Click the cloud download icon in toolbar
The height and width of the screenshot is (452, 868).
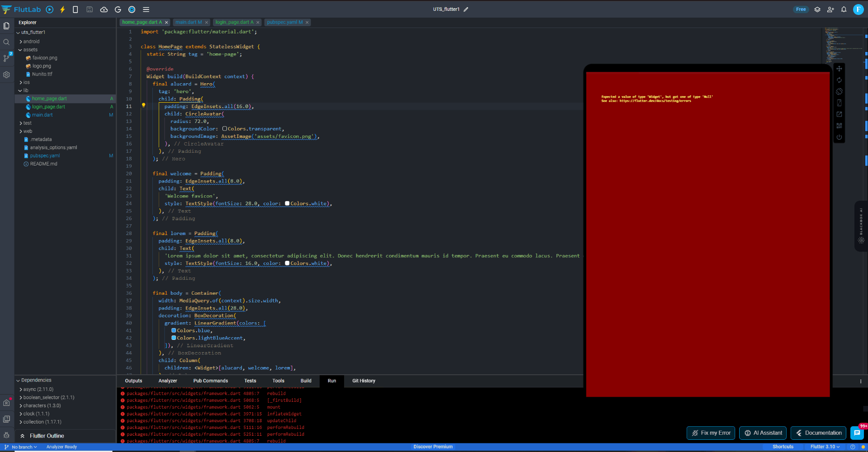pyautogui.click(x=104, y=9)
